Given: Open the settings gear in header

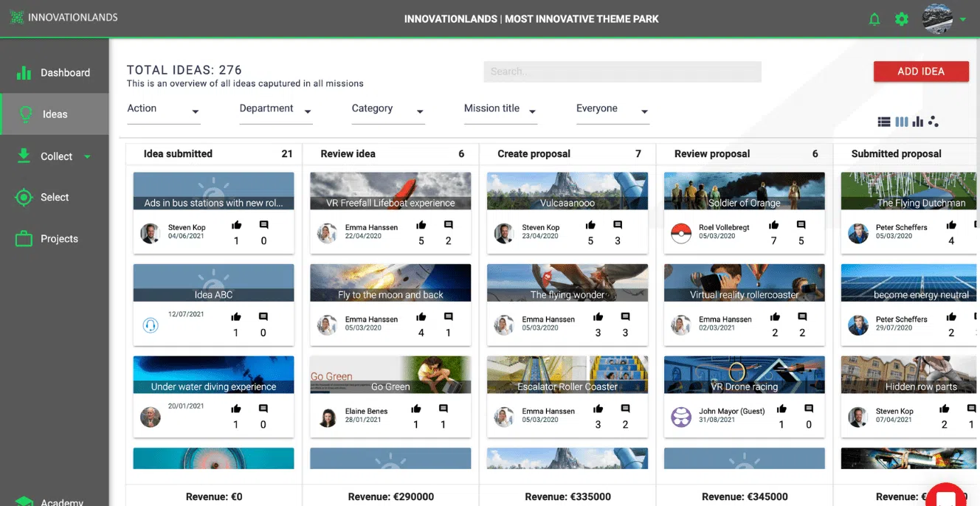Looking at the screenshot, I should point(901,19).
